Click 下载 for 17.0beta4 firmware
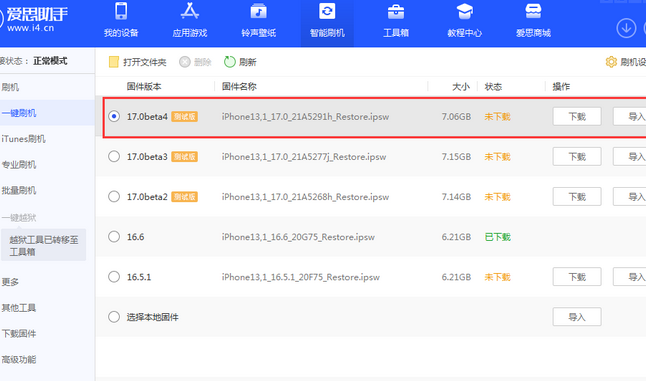The width and height of the screenshot is (646, 381). tap(577, 117)
